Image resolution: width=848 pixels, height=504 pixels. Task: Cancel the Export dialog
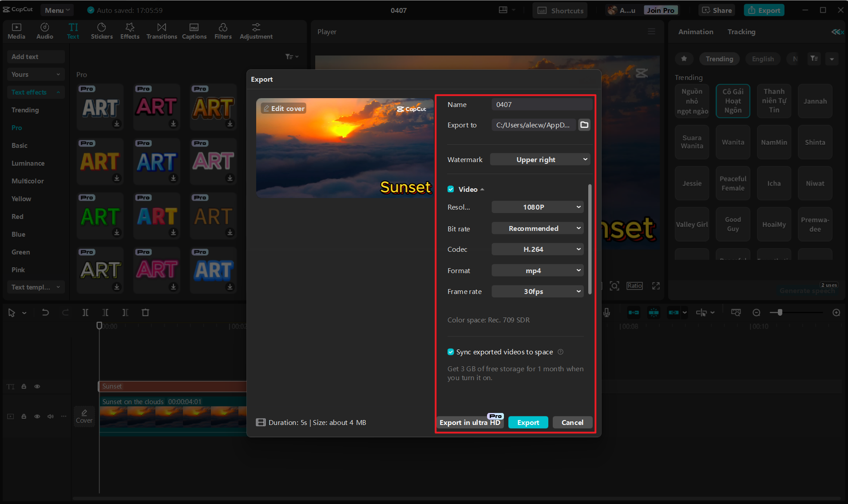(572, 422)
